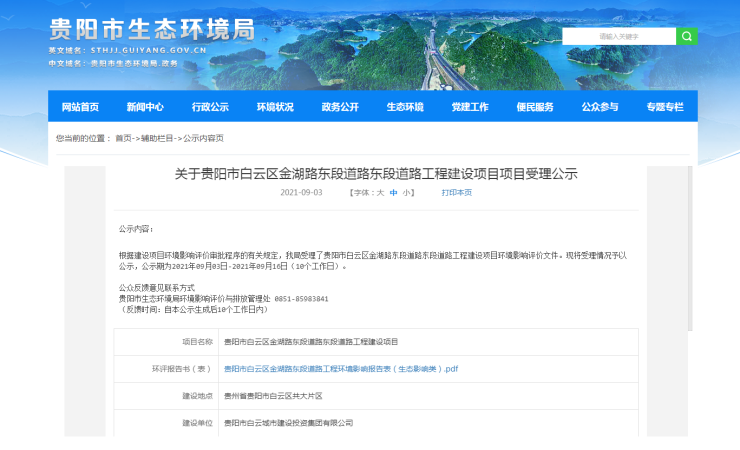Select 便民服务 in the navigation bar

click(535, 107)
